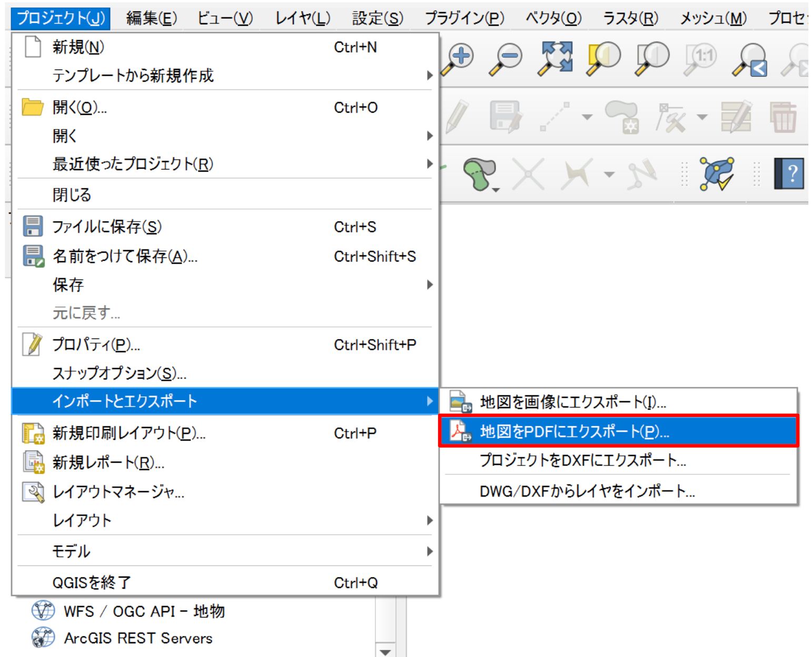
Task: Select プロジェクトをDXFにエクスポート... entry
Action: (x=619, y=460)
